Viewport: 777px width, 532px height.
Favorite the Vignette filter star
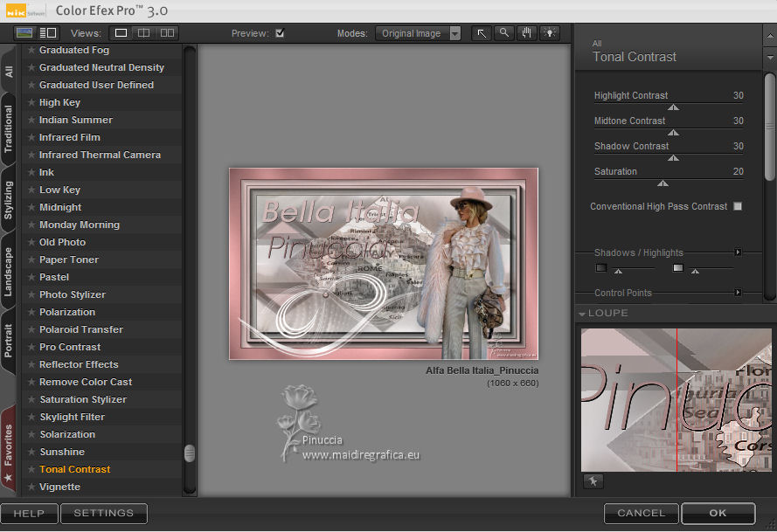point(31,487)
